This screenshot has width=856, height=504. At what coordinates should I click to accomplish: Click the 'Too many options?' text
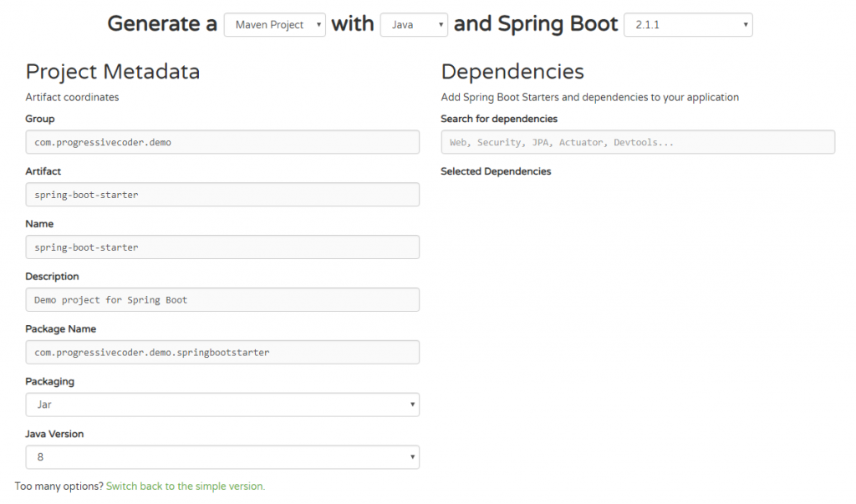[59, 486]
